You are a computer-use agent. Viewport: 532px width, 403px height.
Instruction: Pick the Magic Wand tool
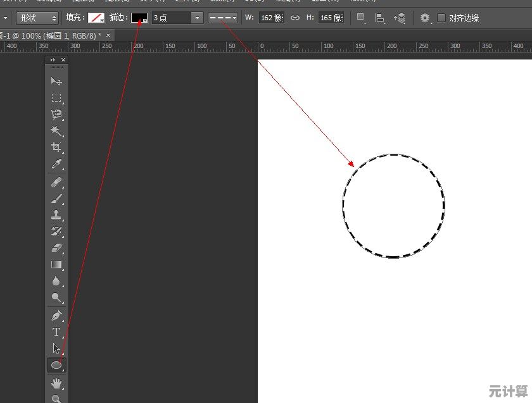click(x=56, y=131)
